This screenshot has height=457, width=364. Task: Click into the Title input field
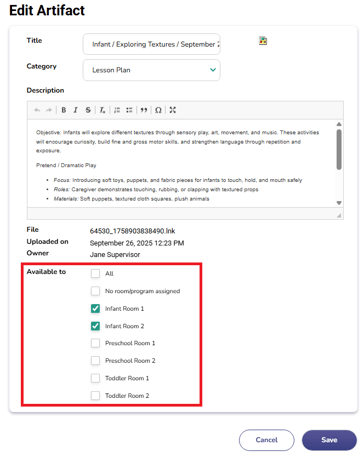152,44
